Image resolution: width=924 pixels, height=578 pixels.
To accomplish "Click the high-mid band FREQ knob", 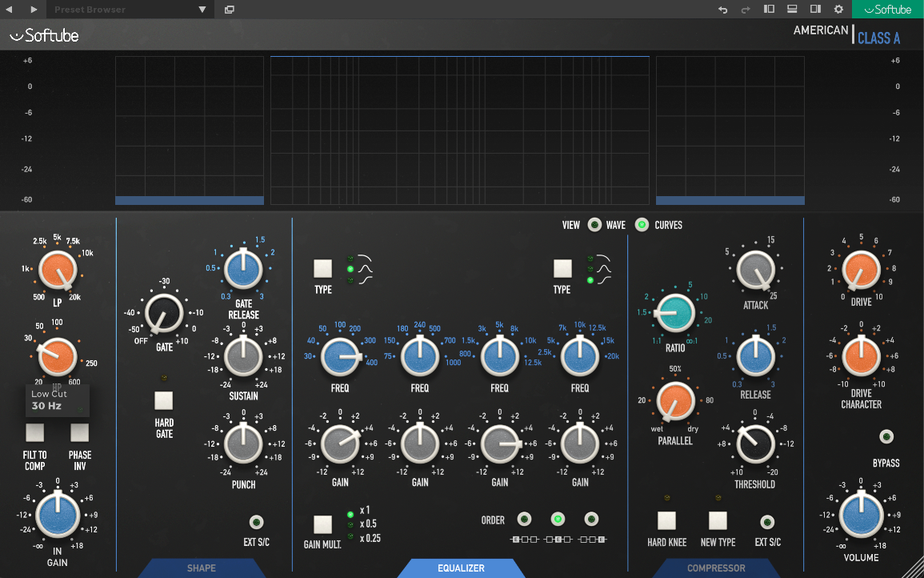I will click(500, 357).
